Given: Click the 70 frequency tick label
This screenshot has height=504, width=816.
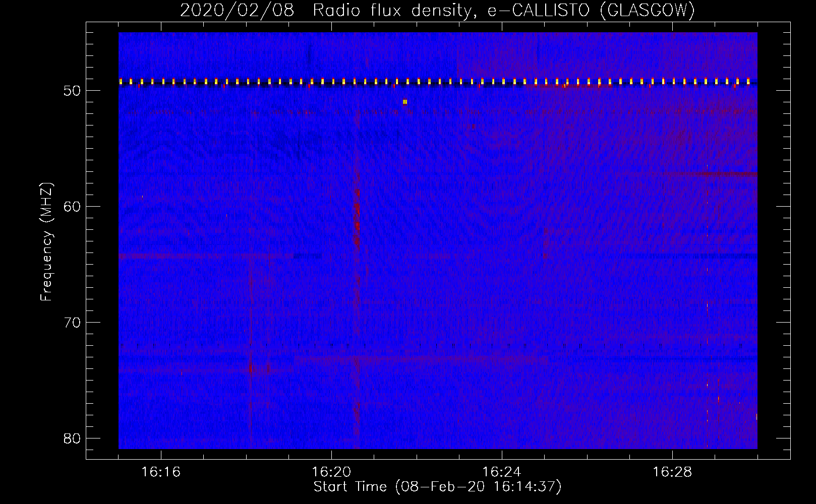Looking at the screenshot, I should click(x=73, y=323).
